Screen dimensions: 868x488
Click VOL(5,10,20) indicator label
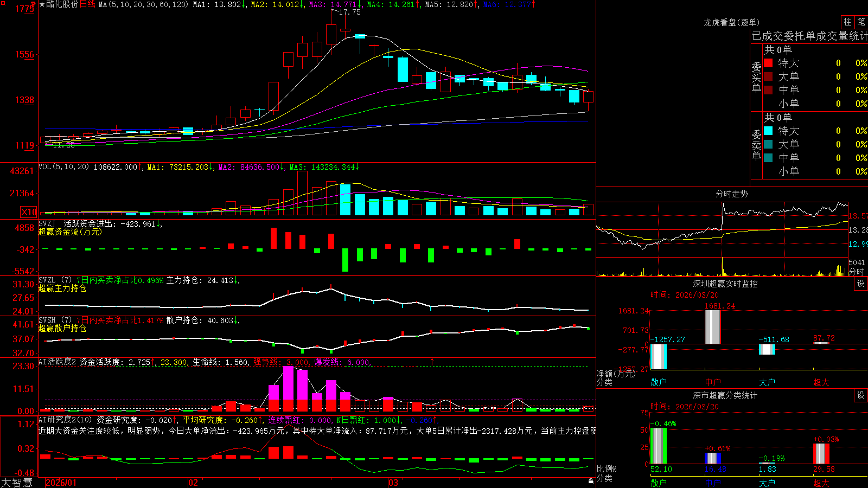click(63, 166)
